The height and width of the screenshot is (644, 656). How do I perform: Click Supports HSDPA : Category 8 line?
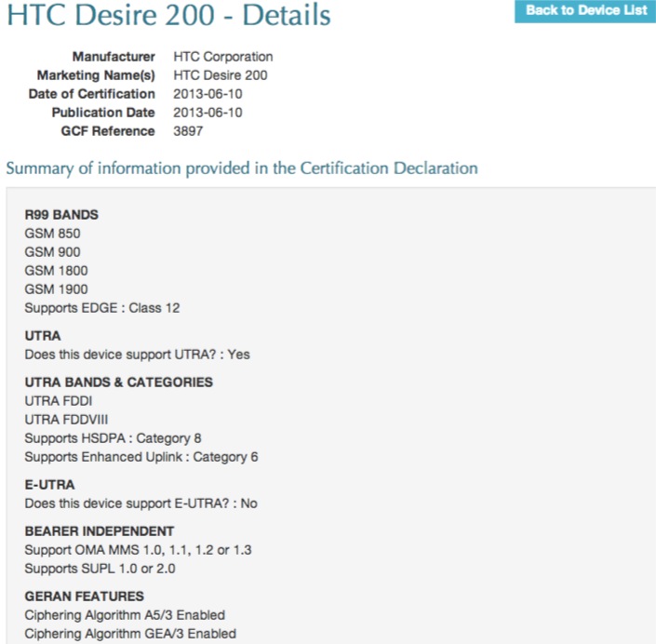point(113,438)
